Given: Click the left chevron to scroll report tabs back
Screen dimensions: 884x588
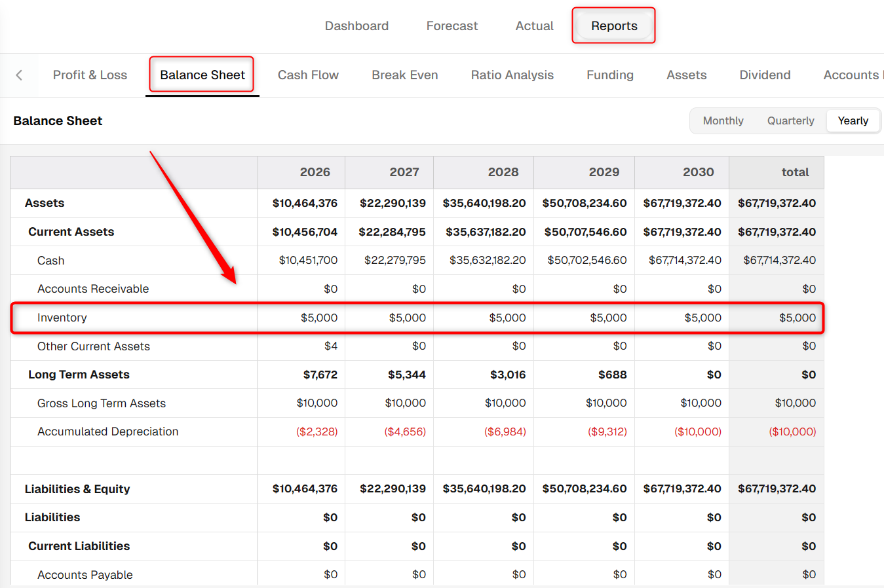Looking at the screenshot, I should click(x=19, y=75).
